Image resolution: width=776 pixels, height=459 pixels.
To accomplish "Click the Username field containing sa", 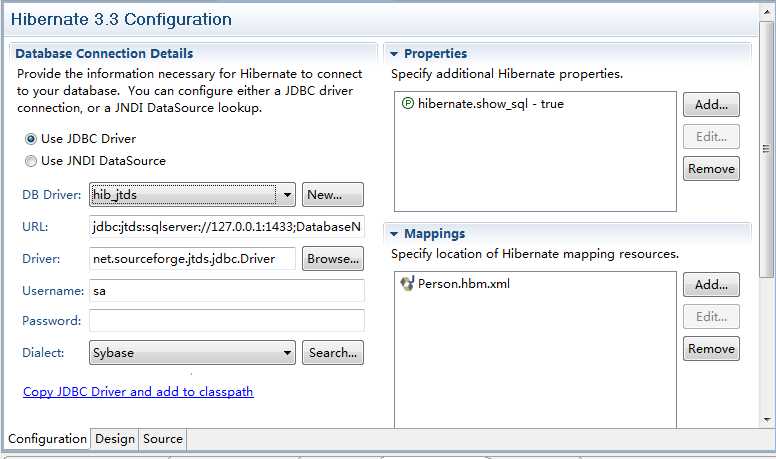I will pos(227,291).
